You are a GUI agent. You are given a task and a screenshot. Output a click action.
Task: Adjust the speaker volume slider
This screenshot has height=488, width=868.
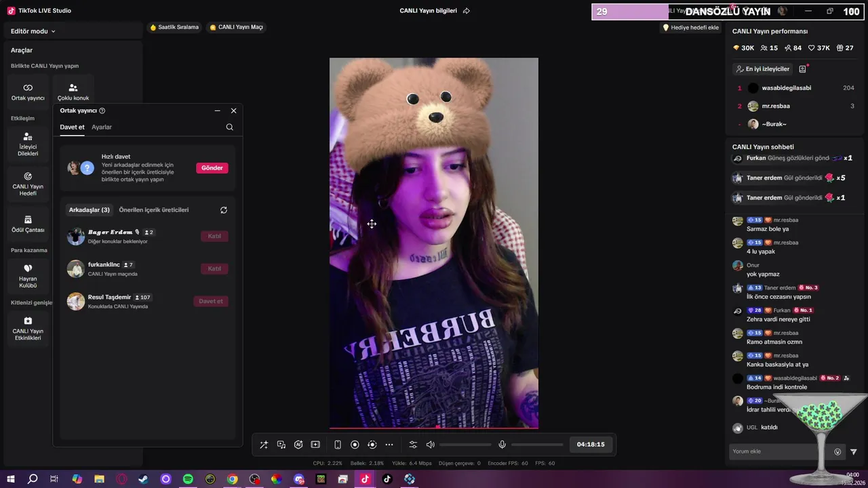coord(465,445)
